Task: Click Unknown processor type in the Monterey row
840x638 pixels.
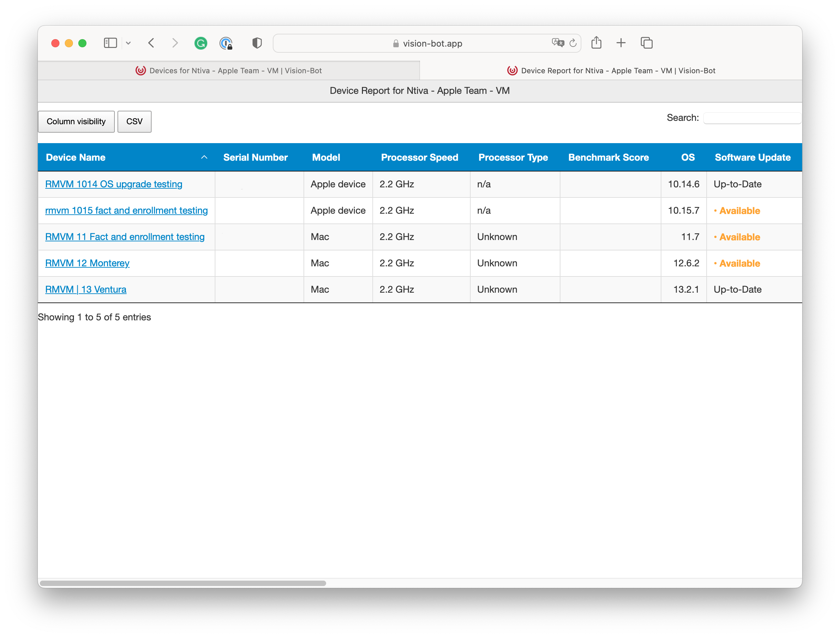Action: click(497, 263)
